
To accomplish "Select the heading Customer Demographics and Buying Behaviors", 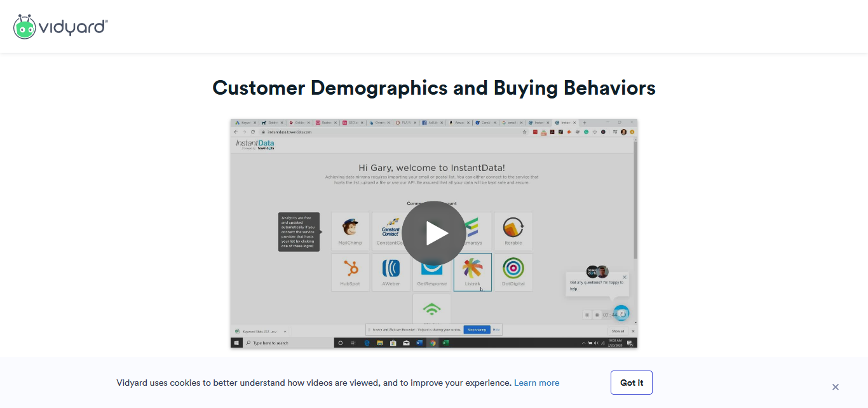I will [434, 88].
